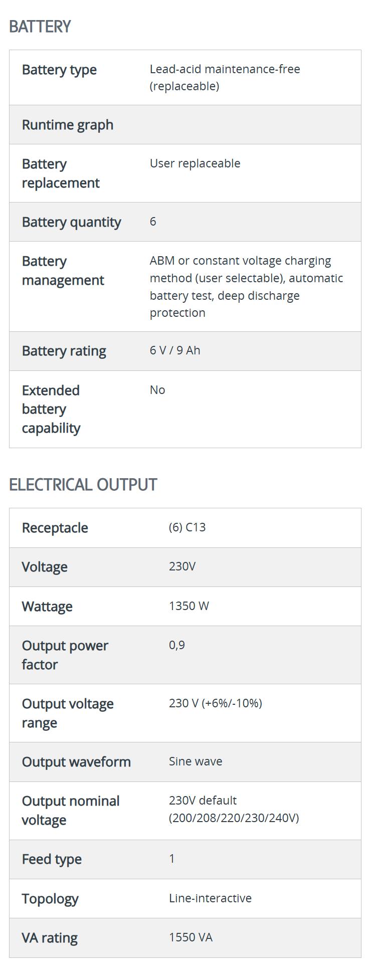Click the 1550 VA rating value
Screen dimensions: 371x980
point(191,937)
